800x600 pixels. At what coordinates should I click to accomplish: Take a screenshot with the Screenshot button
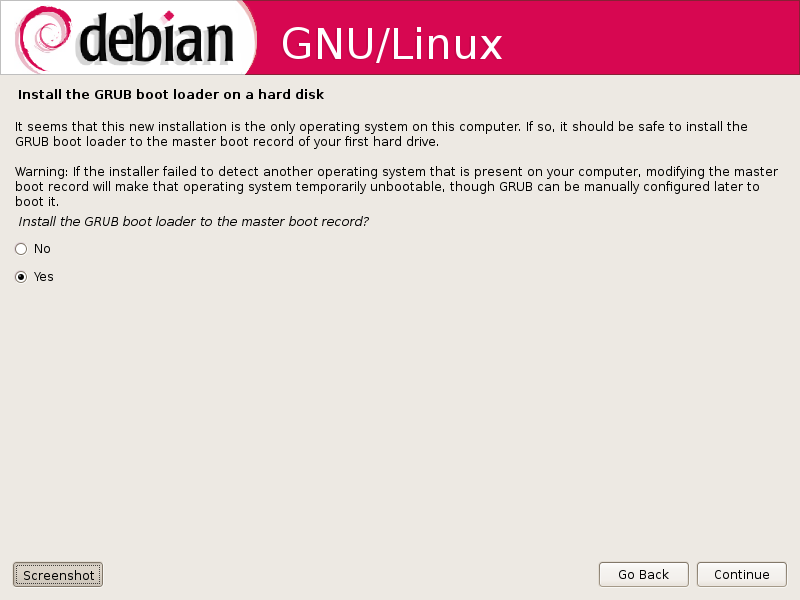point(58,575)
